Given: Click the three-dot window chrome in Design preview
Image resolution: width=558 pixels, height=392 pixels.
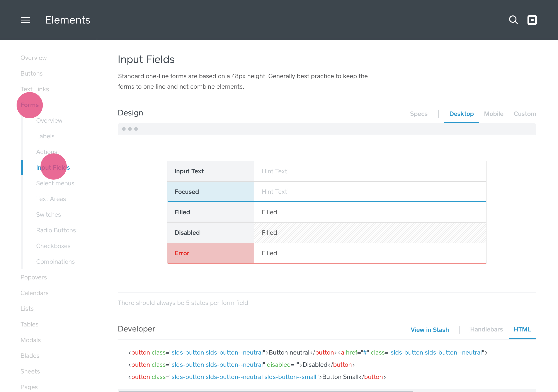Looking at the screenshot, I should click(x=130, y=129).
